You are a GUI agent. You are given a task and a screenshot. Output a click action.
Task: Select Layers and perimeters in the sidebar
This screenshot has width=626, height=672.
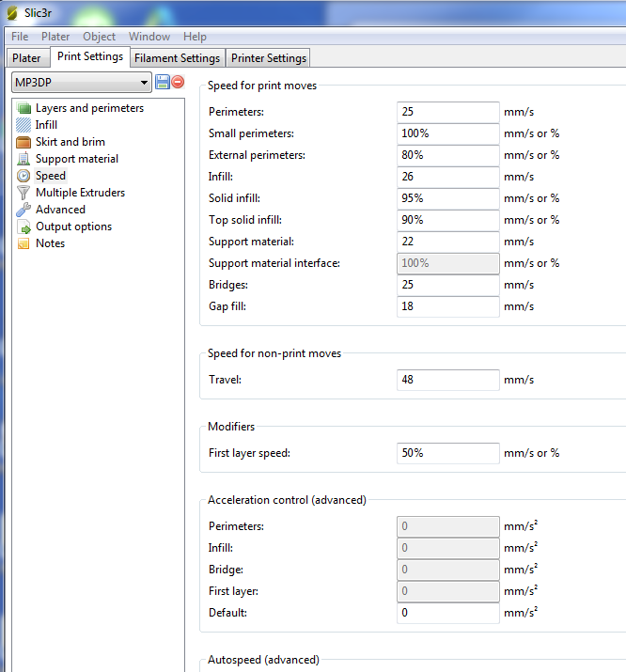(x=89, y=108)
